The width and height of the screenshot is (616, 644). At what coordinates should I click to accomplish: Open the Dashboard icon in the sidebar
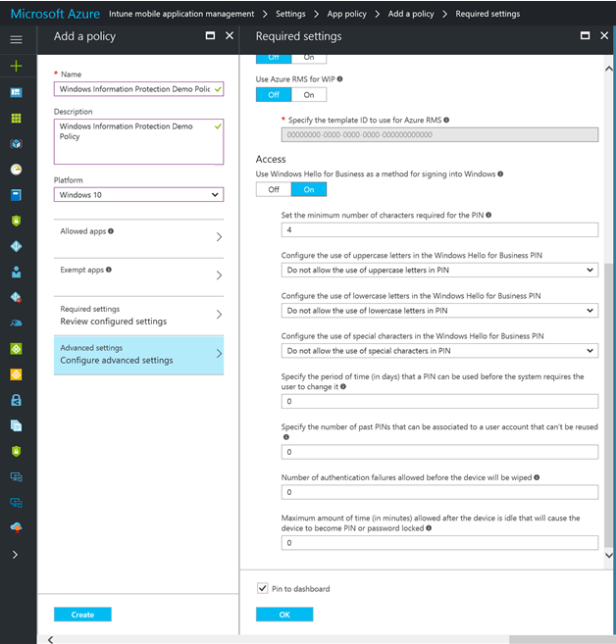(16, 92)
